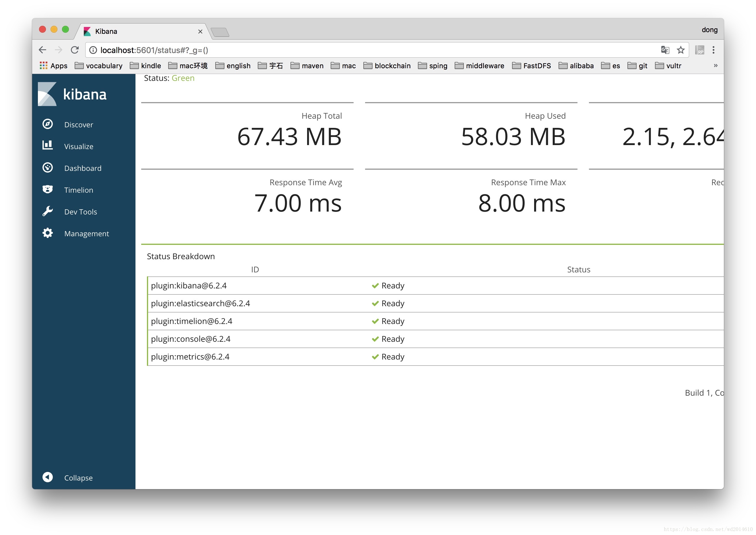Open Dev Tools wrench icon
756x535 pixels.
(x=47, y=211)
